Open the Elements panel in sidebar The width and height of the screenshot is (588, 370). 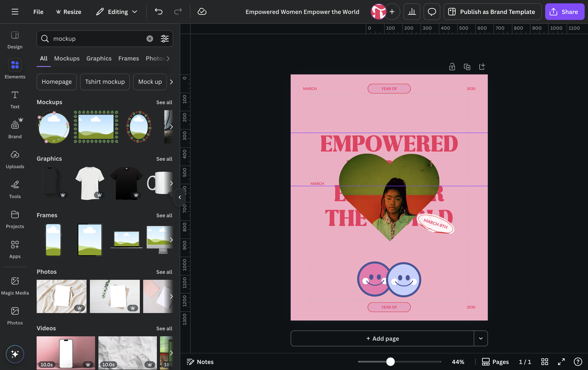[x=15, y=69]
